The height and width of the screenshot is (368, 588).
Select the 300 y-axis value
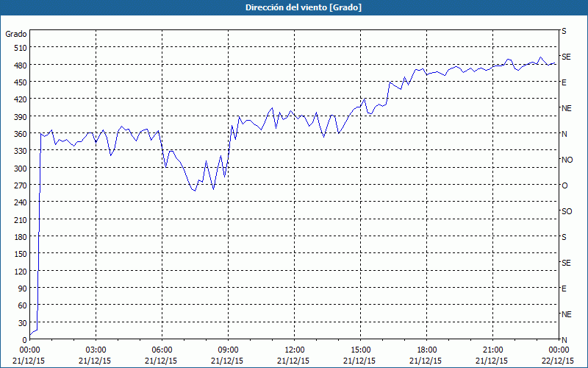tap(21, 169)
